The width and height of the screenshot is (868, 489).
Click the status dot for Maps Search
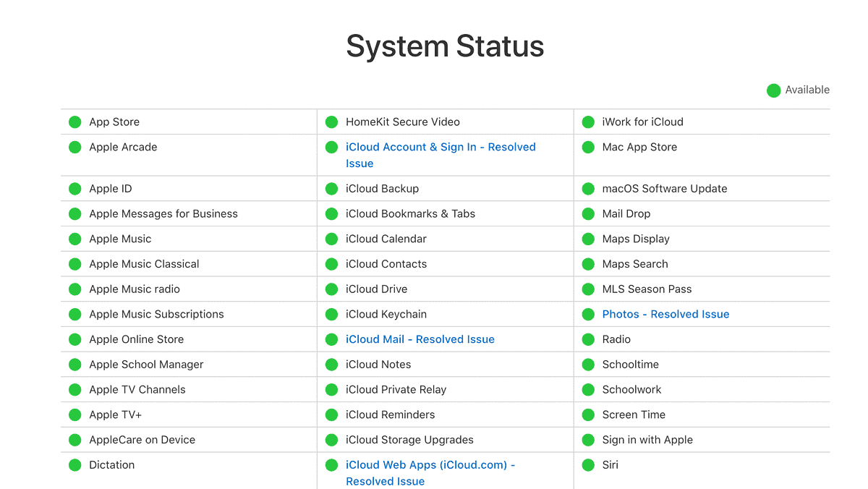(588, 263)
